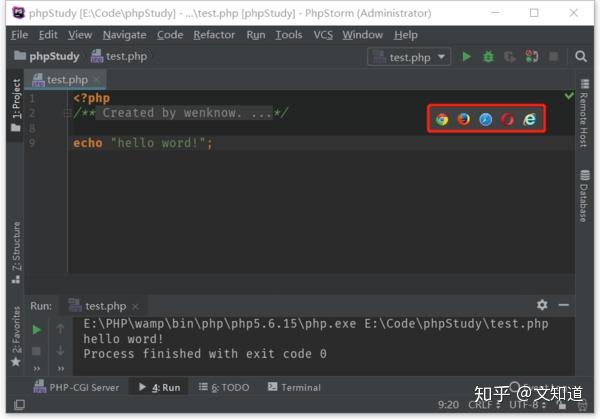Click the Stop square in top toolbar

(554, 57)
